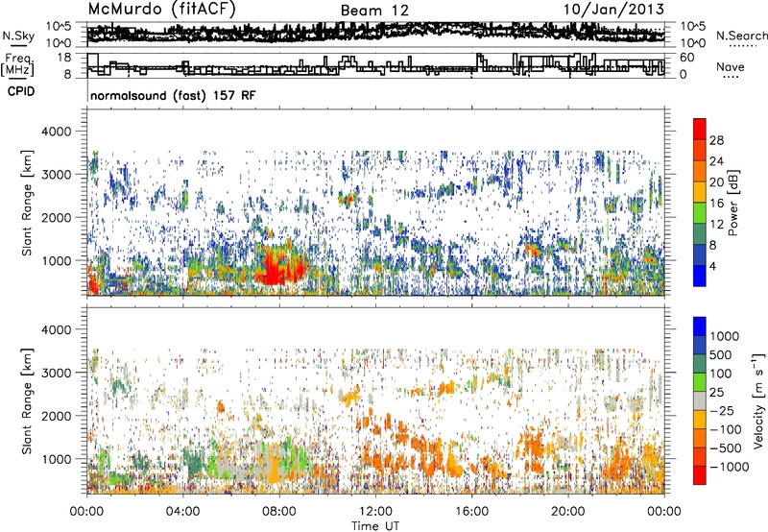768x532 pixels.
Task: Click the 'Beam 12' label
Action: (374, 11)
